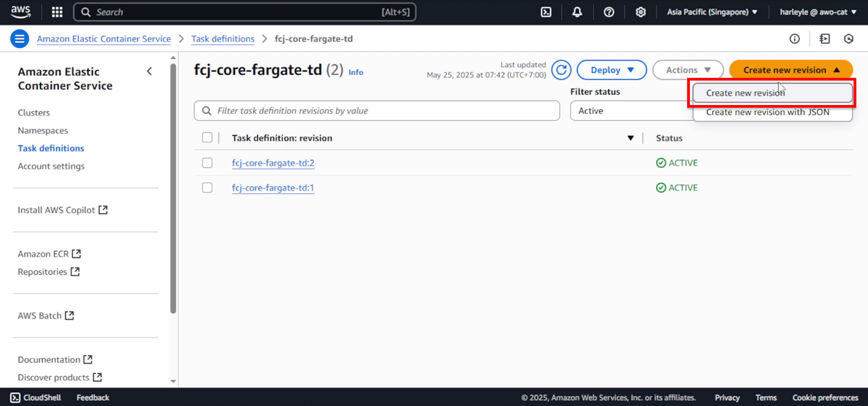Screen dimensions: 868x406
Task: Click the Task definitions breadcrumb link
Action: (x=223, y=39)
